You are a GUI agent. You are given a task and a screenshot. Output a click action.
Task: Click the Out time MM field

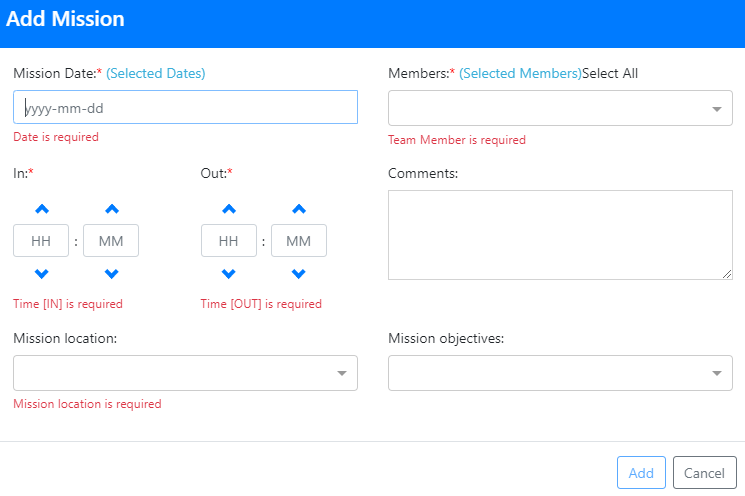[298, 241]
